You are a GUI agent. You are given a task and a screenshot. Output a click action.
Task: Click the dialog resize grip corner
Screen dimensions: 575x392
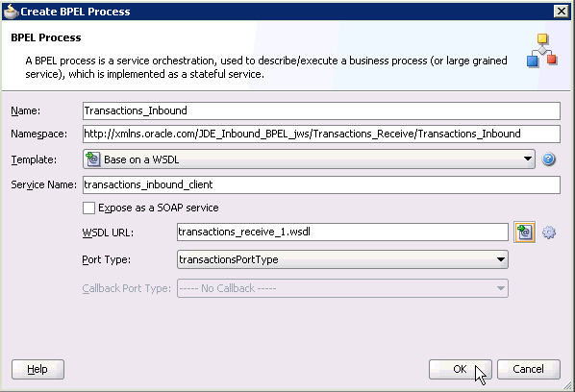tap(567, 385)
